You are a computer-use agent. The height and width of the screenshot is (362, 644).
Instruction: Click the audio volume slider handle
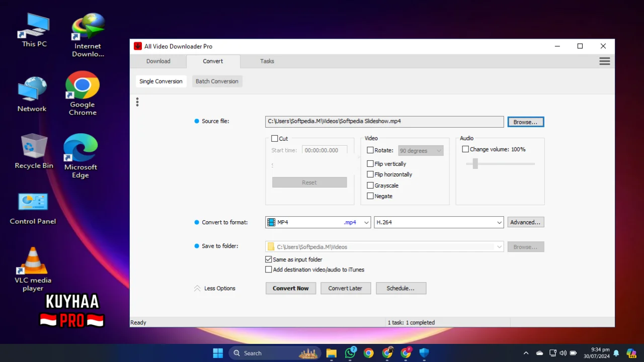[475, 163]
